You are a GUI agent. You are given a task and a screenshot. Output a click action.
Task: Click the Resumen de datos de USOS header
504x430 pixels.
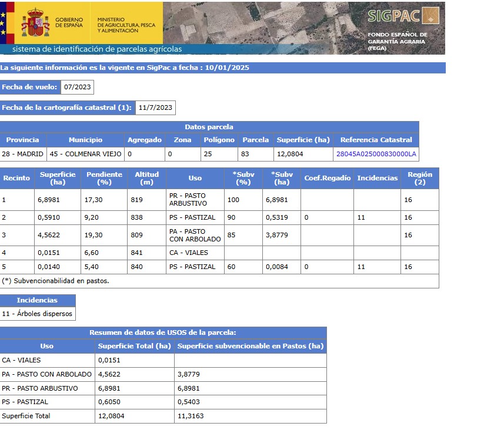pos(163,332)
